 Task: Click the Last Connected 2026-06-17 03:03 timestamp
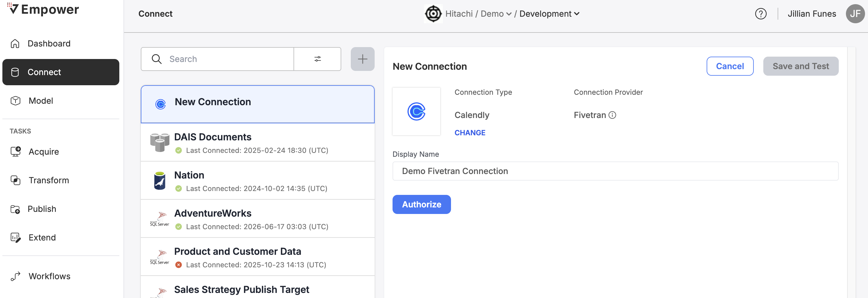257,226
